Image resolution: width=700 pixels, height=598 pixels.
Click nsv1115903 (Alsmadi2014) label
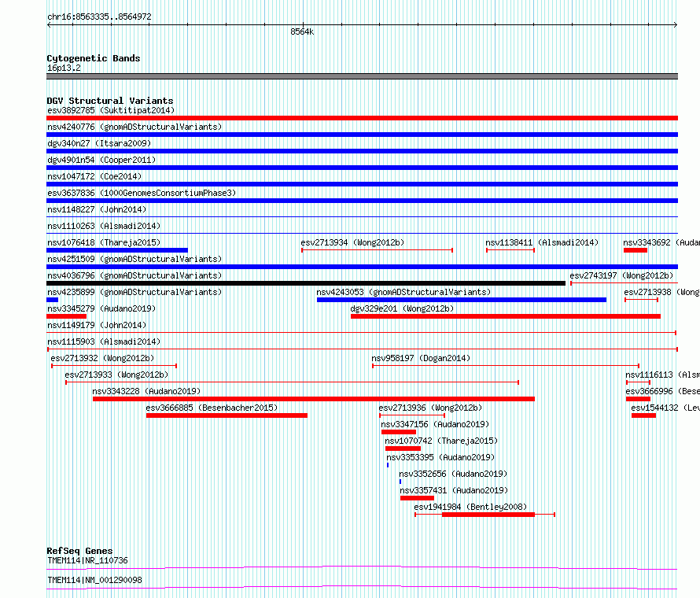click(104, 341)
